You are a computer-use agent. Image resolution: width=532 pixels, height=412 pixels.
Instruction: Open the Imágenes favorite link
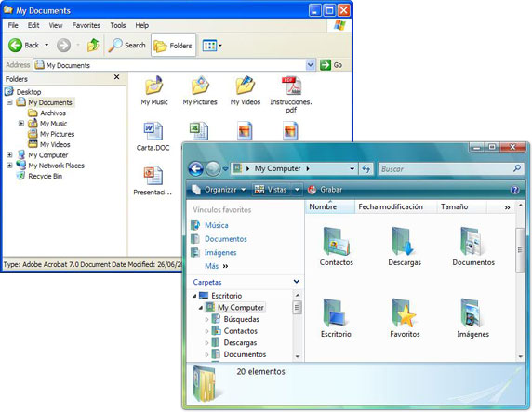point(220,252)
